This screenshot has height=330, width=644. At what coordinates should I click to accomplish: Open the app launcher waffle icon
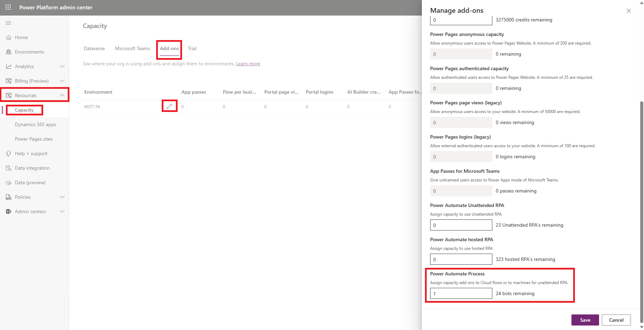coord(8,7)
